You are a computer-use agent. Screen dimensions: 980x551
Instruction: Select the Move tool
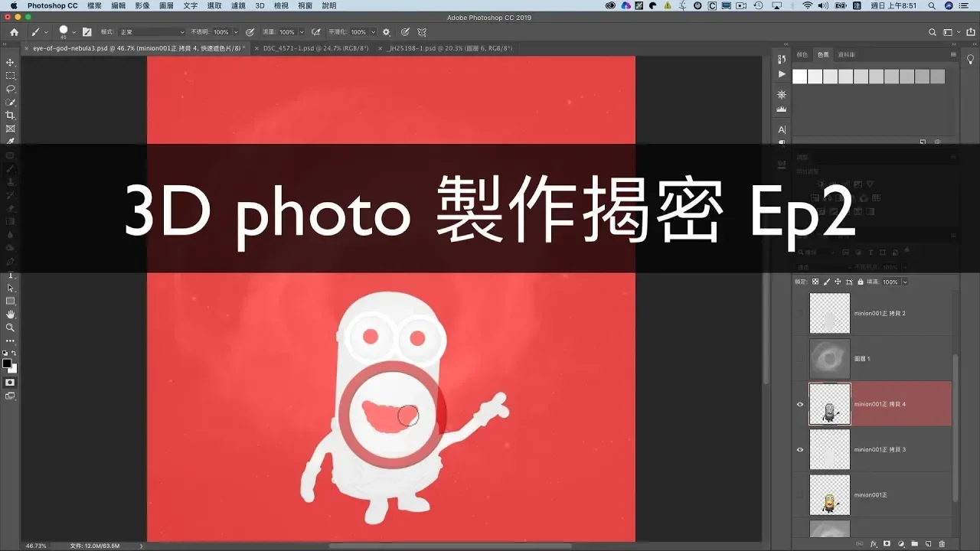coord(10,63)
